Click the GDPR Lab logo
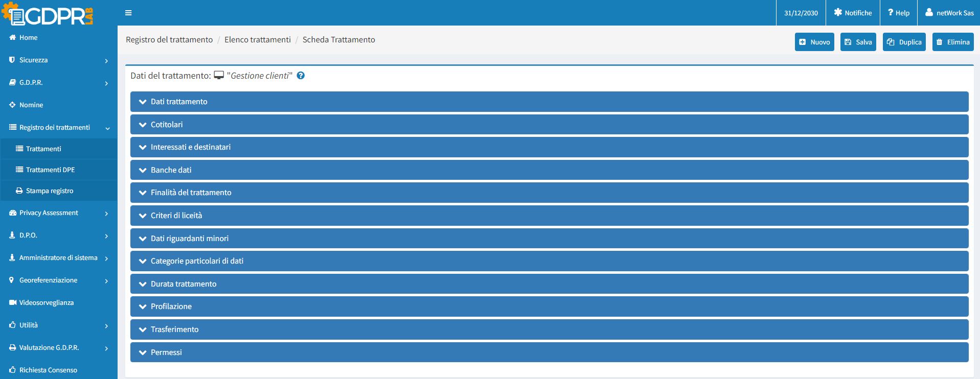The height and width of the screenshot is (379, 980). click(49, 15)
